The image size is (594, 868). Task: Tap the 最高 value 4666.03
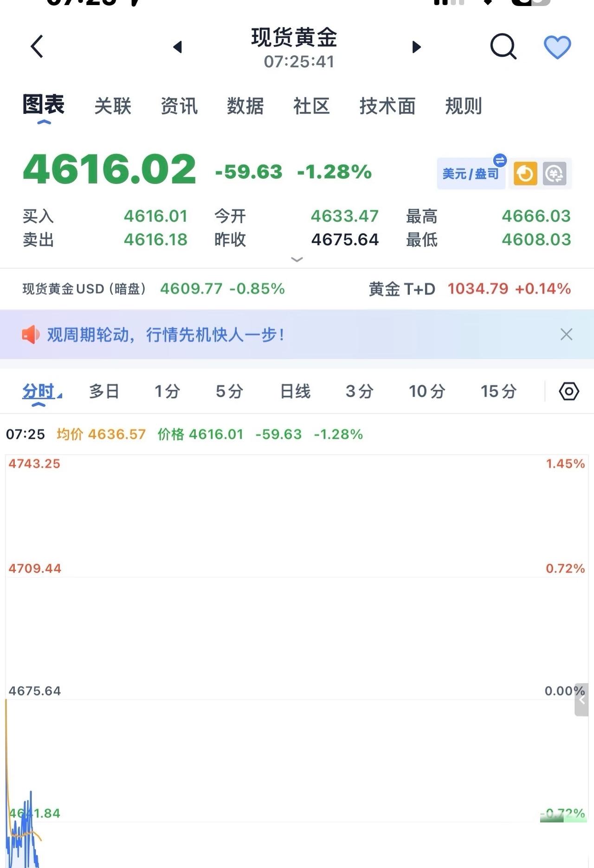click(x=536, y=216)
